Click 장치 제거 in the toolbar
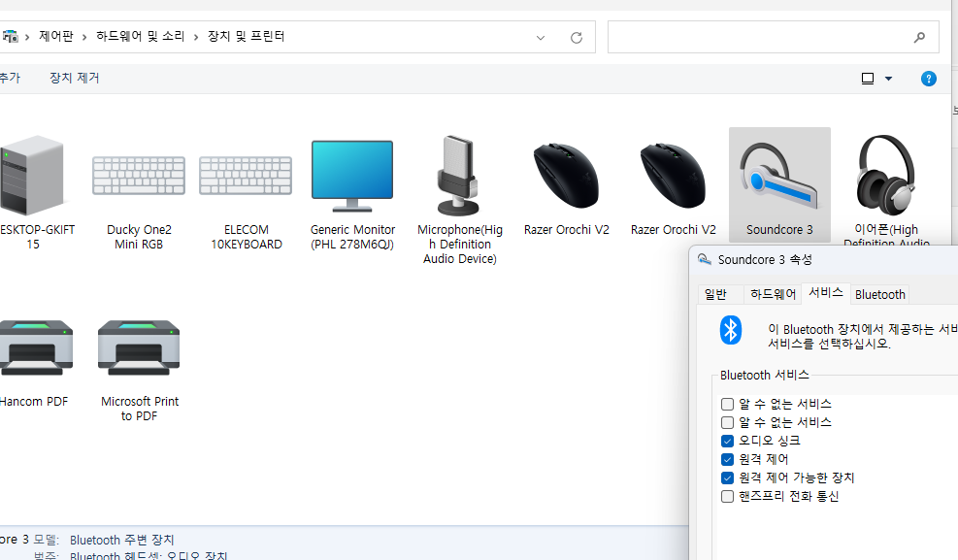 click(74, 79)
